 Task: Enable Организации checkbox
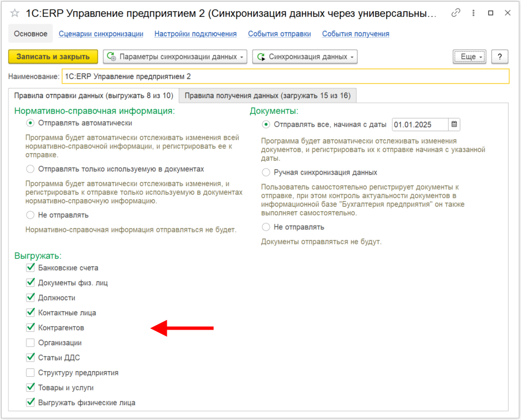[30, 343]
